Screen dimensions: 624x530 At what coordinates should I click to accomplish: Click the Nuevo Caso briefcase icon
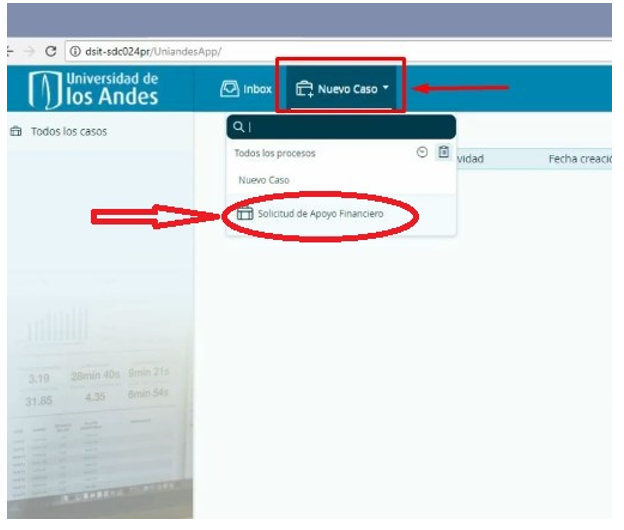pos(304,89)
